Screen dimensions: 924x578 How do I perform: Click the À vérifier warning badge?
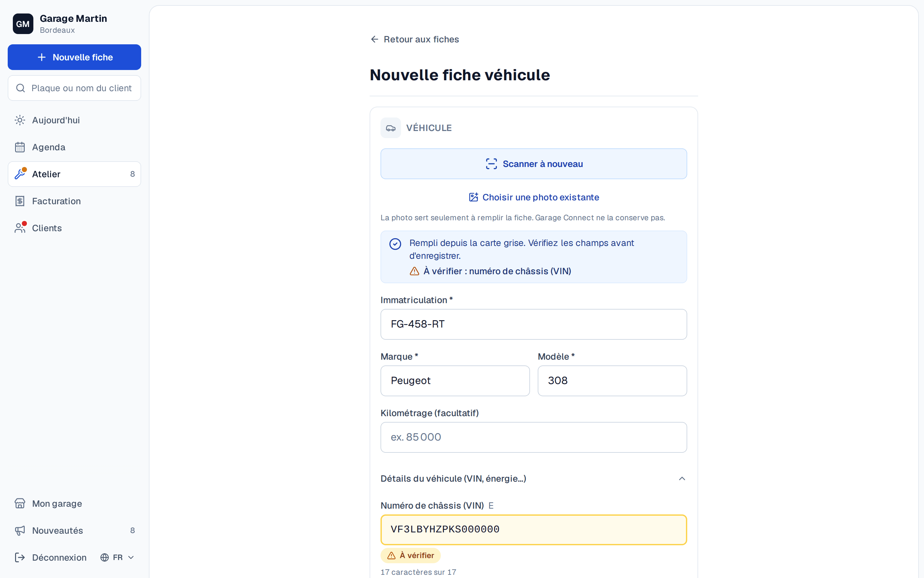point(410,556)
